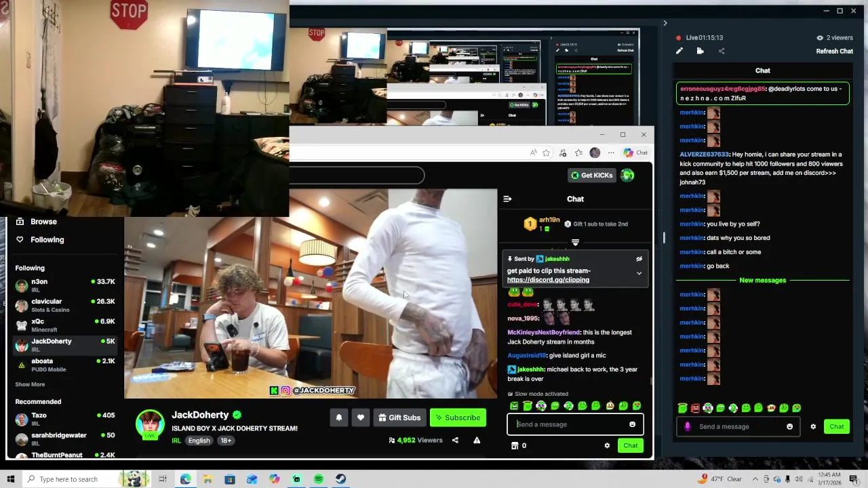Click Edge read aloud icon
The width and height of the screenshot is (868, 488).
coord(534,152)
